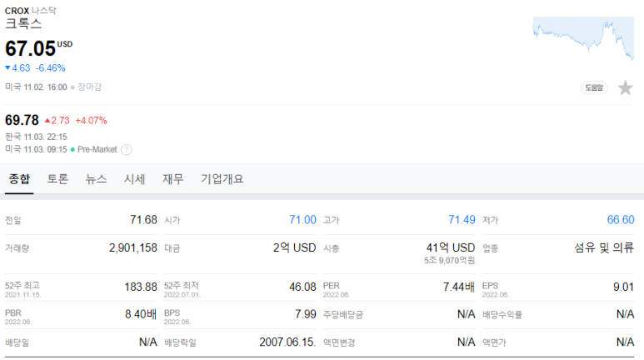Click the current price 67.05
This screenshot has height=360, width=644.
pos(30,48)
